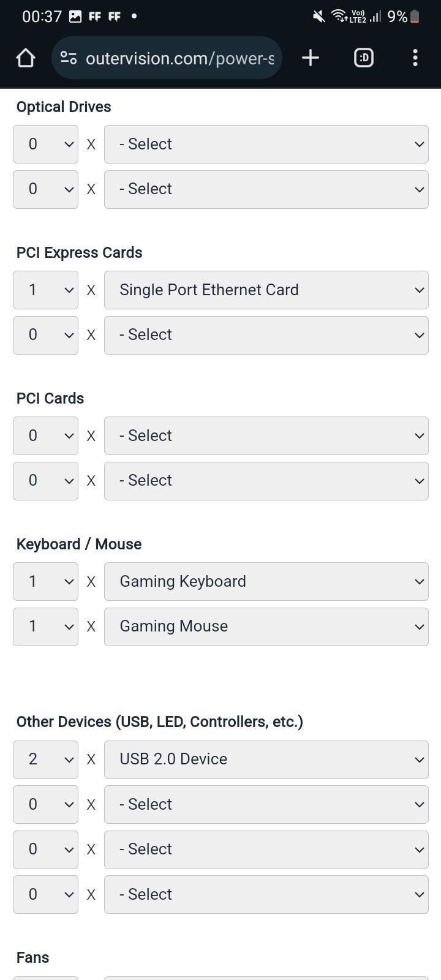Open the Gaming Mouse dropdown
Screen dimensions: 441x980
[266, 627]
